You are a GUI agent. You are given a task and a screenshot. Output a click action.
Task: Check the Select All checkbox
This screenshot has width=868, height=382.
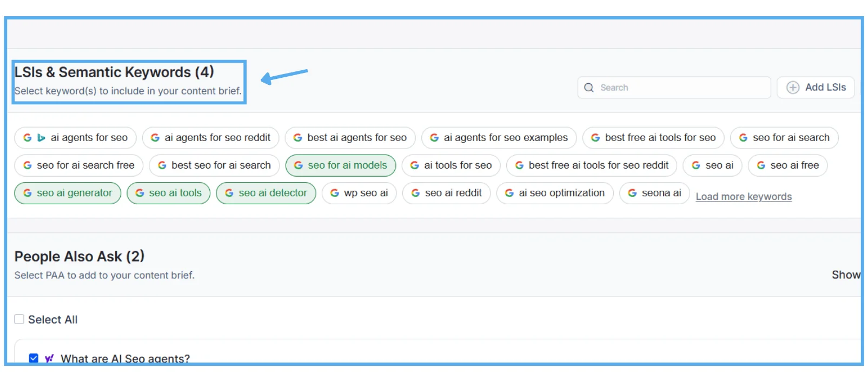[x=19, y=319]
